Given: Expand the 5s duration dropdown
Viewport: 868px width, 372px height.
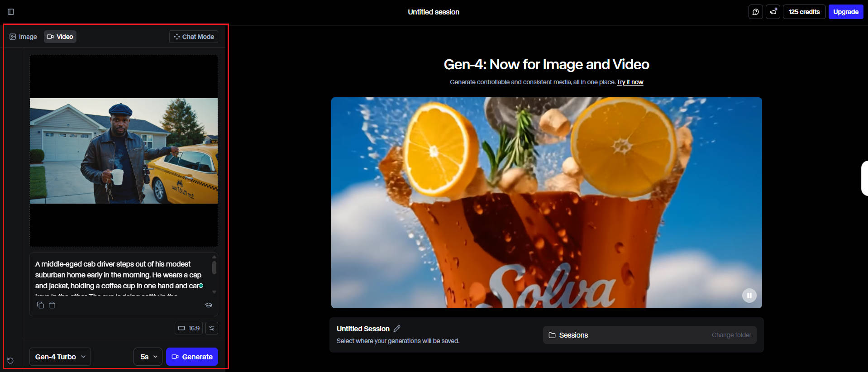Looking at the screenshot, I should (x=148, y=357).
